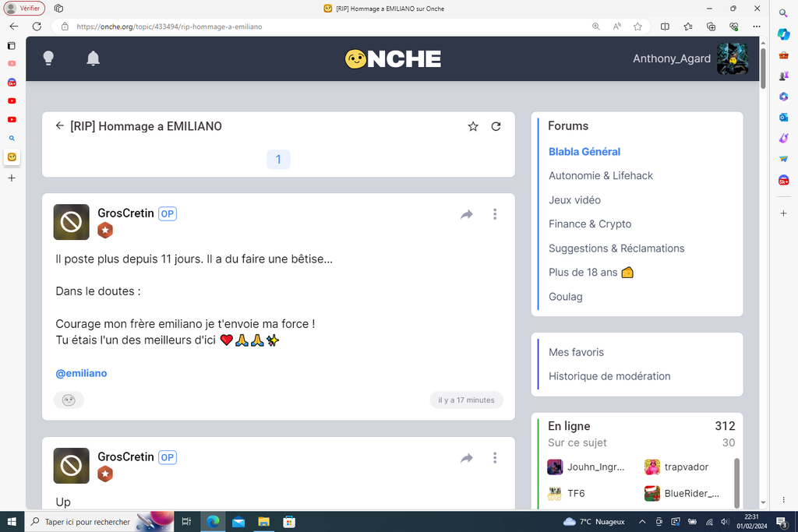Show hidden tray icons chevron

(x=642, y=522)
